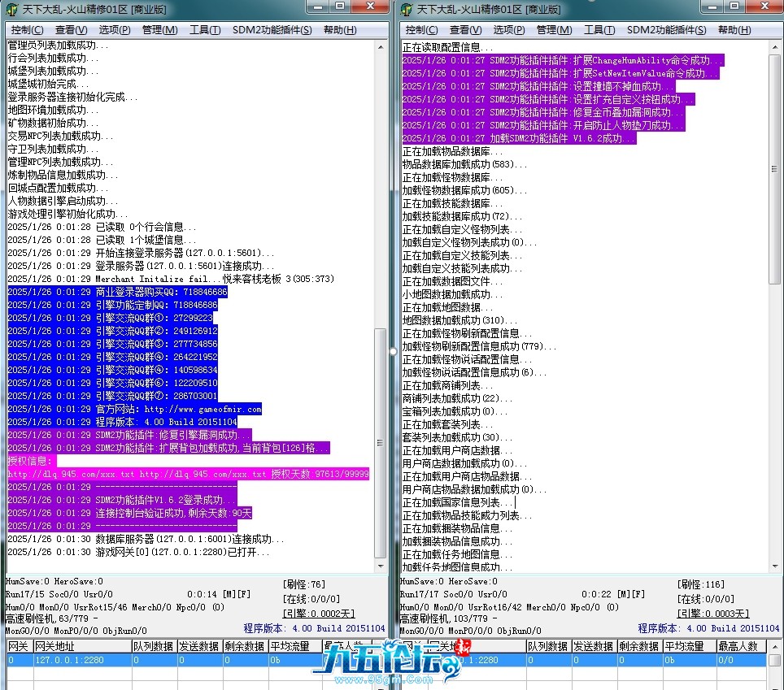Select 网关地址 column header in left table

tap(82, 647)
